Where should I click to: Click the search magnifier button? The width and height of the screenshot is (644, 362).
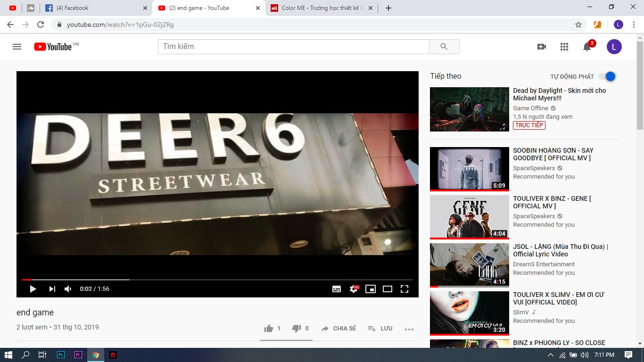444,47
